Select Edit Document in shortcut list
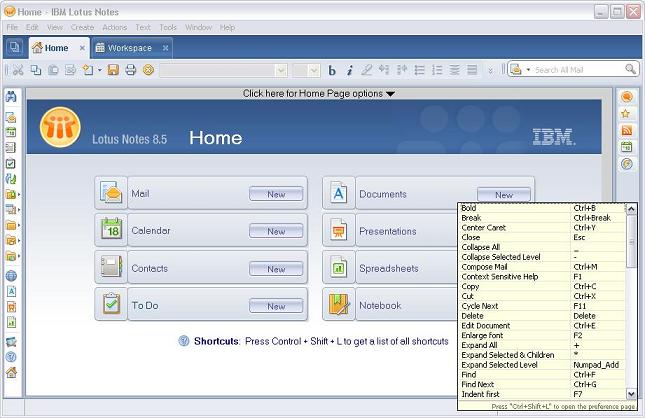This screenshot has width=645, height=418. (542, 325)
